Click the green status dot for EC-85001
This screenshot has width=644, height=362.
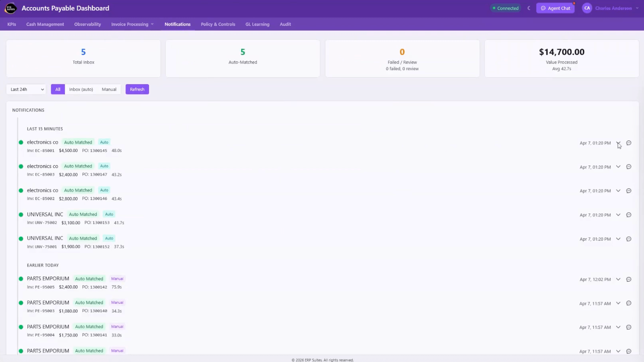21,142
